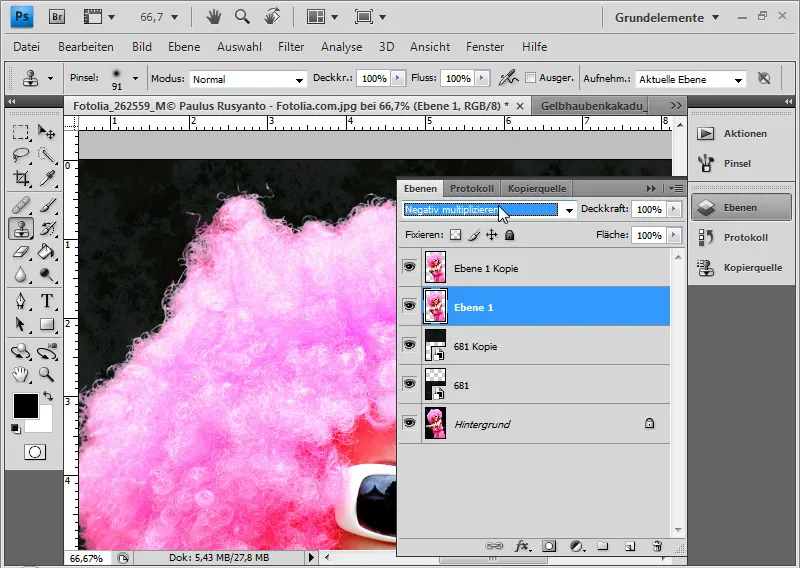The image size is (800, 568).
Task: Select the Magic Wand tool
Action: 46,155
